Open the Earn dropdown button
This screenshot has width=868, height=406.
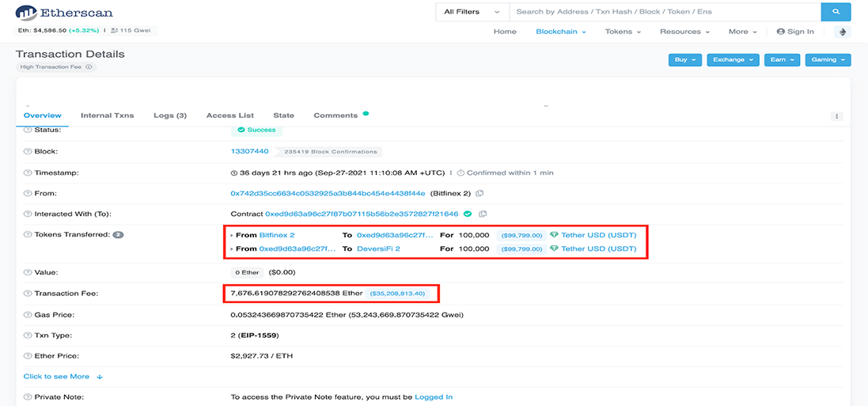783,60
